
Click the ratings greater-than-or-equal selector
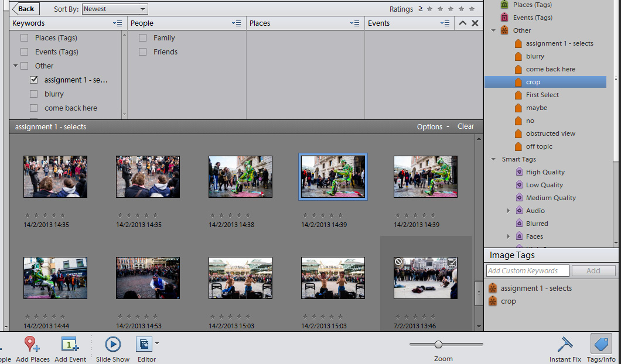(421, 9)
